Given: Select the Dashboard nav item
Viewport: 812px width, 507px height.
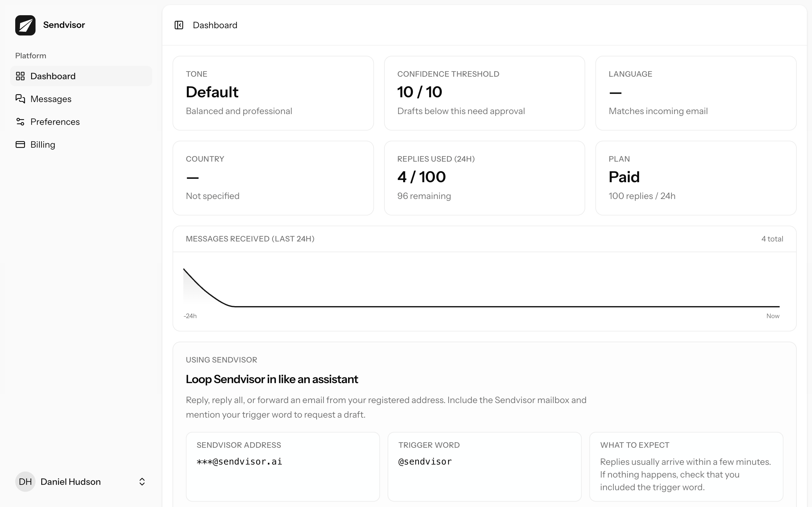Looking at the screenshot, I should tap(53, 76).
